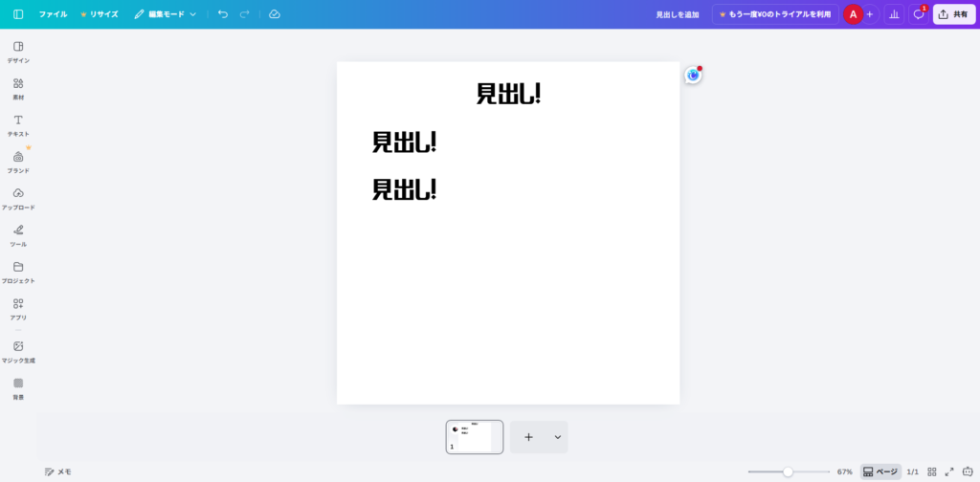Select the page 1 thumbnail
The image size is (980, 482).
(475, 437)
